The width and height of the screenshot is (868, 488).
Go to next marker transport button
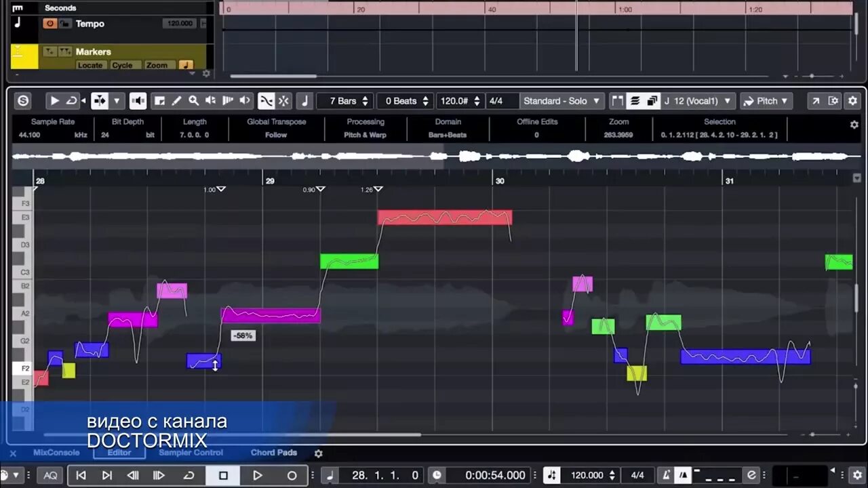click(x=106, y=475)
